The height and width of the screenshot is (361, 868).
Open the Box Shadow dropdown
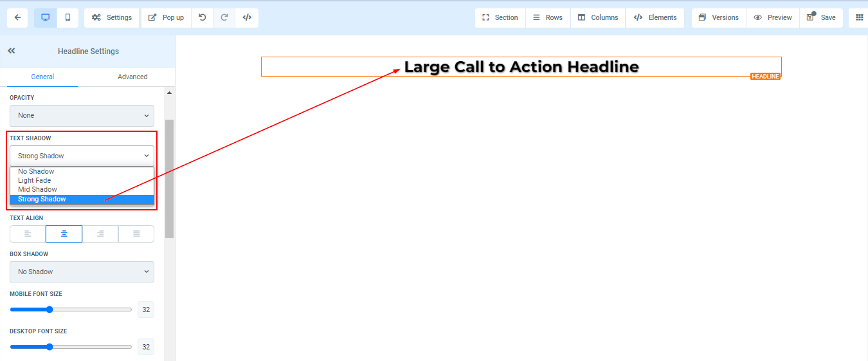click(82, 272)
